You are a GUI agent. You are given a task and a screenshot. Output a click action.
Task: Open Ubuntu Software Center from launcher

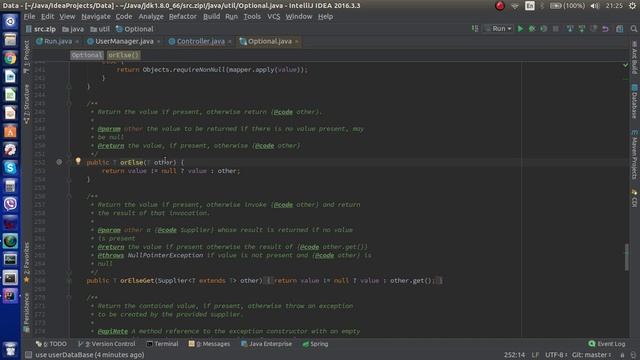pos(10,131)
